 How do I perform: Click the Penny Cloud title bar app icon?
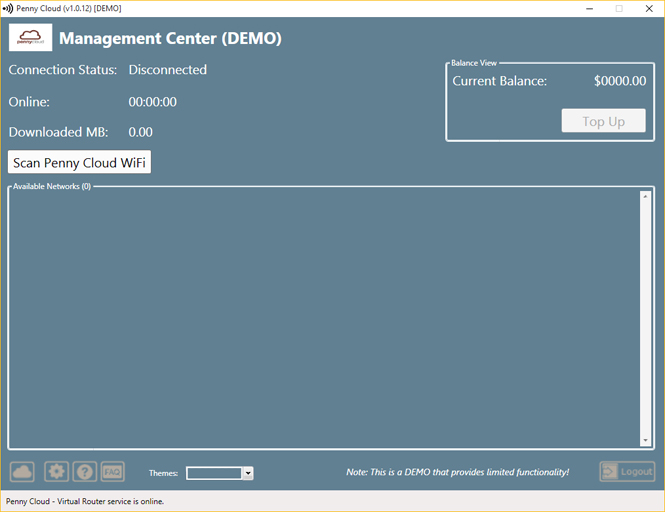8,8
